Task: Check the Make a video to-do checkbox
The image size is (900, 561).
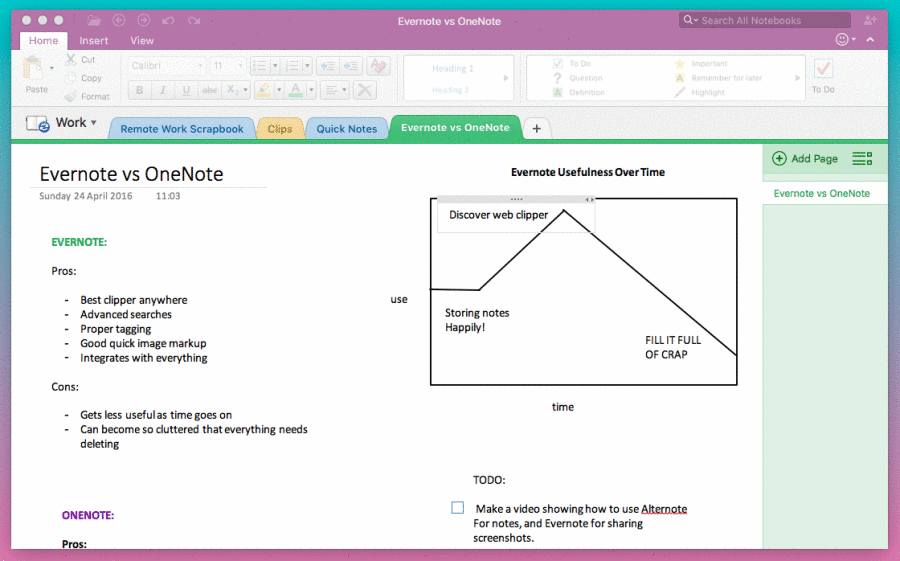Action: click(457, 508)
